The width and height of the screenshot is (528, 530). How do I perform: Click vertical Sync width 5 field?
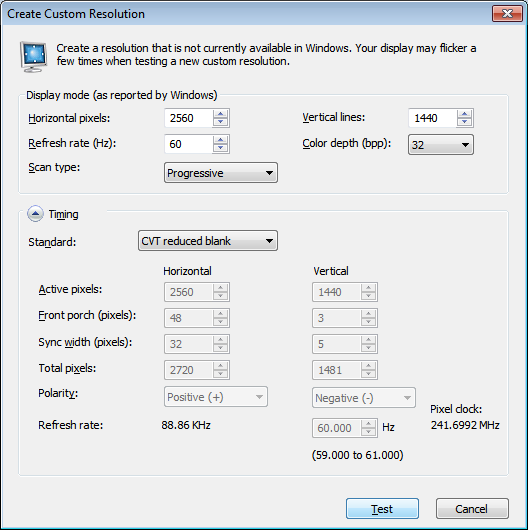click(337, 344)
